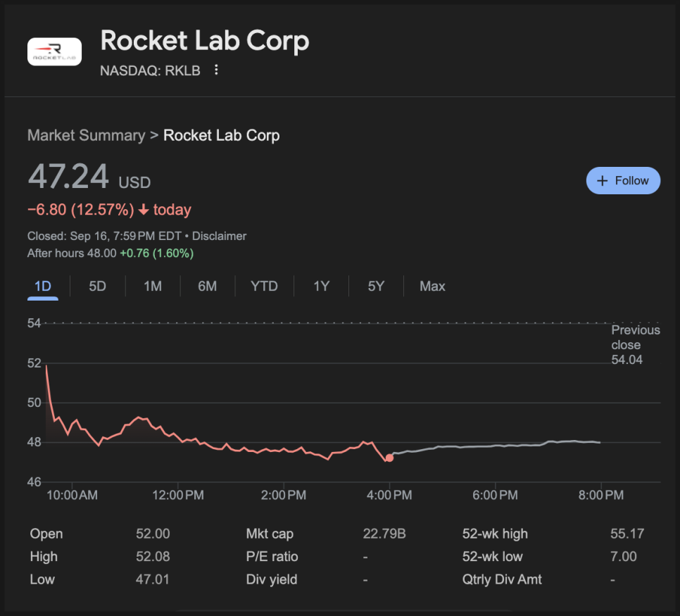Open the Market Summary breadcrumb link

[x=87, y=135]
